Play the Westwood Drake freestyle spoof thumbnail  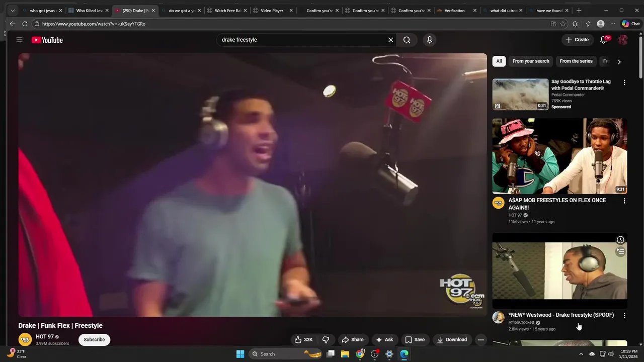tap(559, 271)
